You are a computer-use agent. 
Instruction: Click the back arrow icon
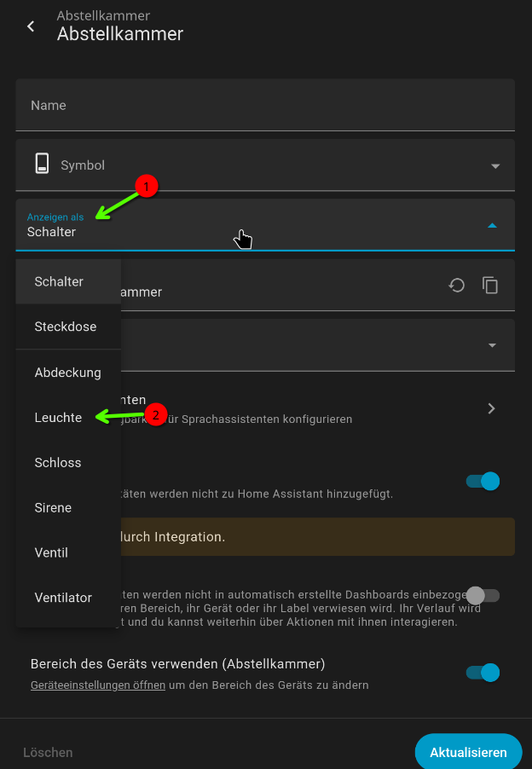31,26
